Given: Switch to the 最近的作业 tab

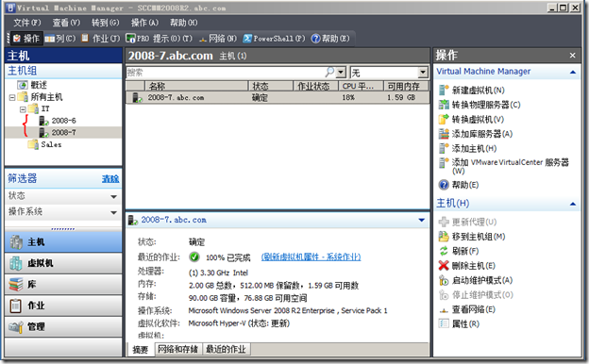Looking at the screenshot, I should coord(227,349).
